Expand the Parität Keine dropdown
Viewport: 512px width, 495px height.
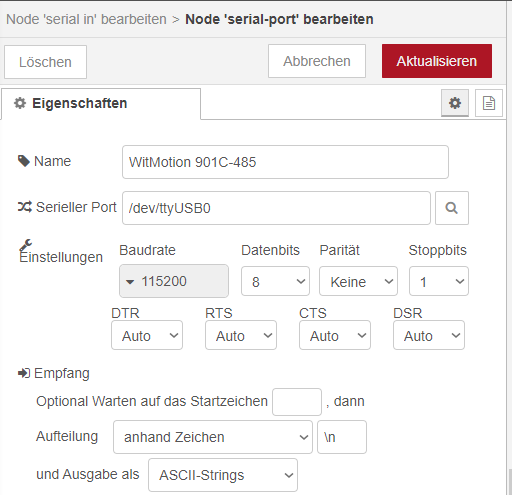click(x=358, y=281)
